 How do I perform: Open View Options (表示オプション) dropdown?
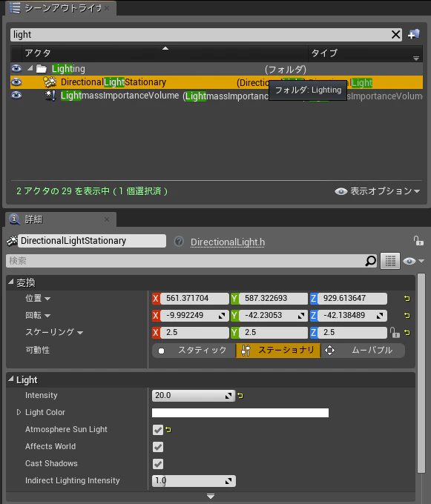378,191
